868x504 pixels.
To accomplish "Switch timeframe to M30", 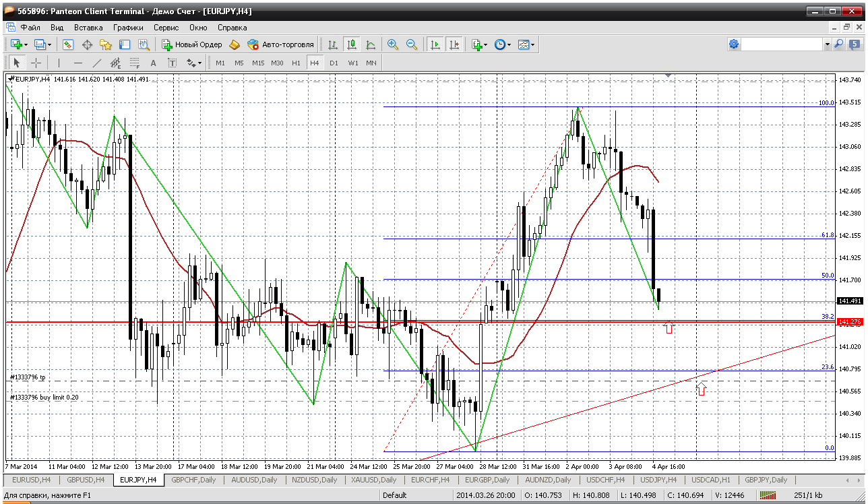I will (277, 63).
